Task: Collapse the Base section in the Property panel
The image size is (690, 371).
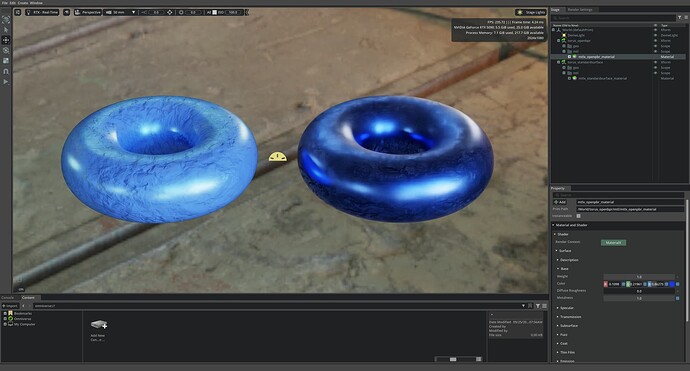Action: (558, 268)
